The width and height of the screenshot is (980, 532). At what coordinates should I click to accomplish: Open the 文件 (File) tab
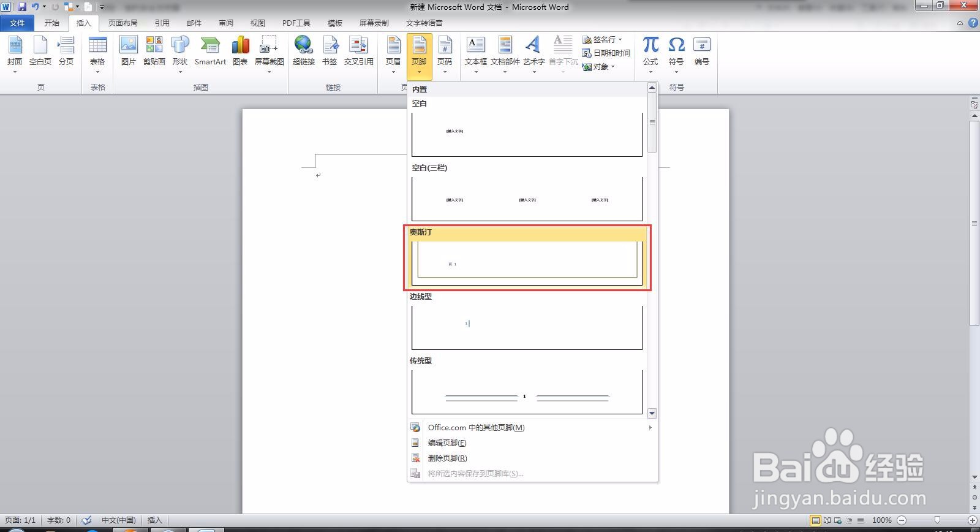17,23
